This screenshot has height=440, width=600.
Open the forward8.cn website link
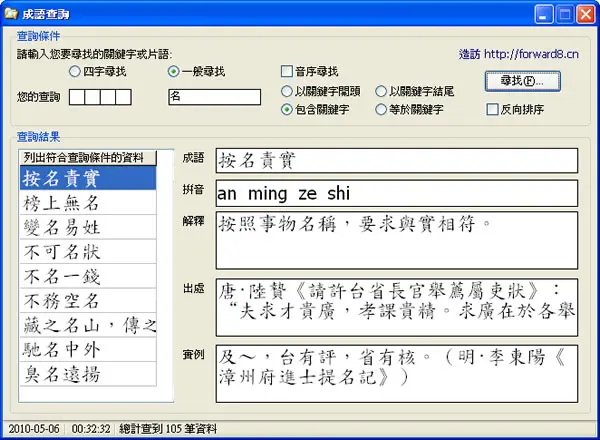click(518, 54)
